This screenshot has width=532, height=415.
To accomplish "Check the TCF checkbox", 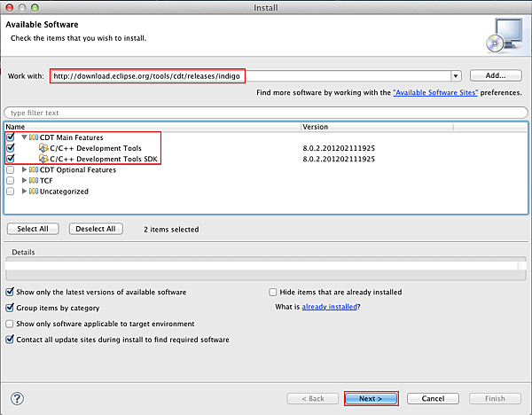I will (10, 181).
